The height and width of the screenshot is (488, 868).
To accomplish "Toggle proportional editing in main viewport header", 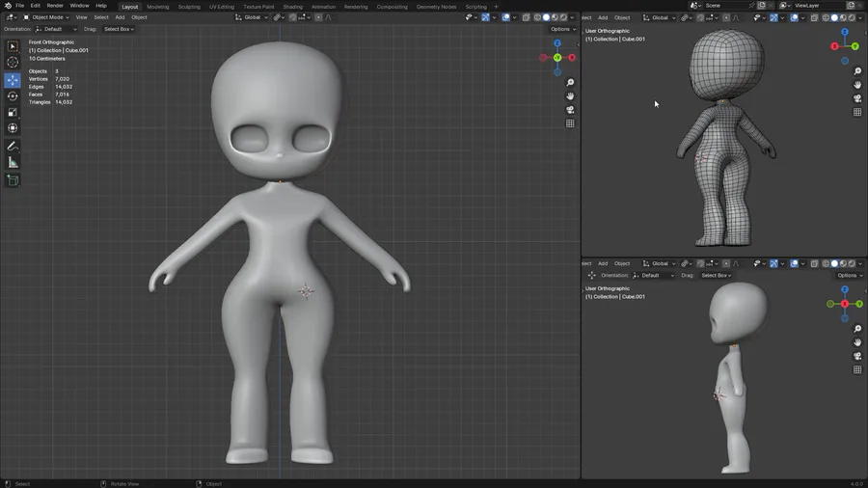I will click(319, 17).
